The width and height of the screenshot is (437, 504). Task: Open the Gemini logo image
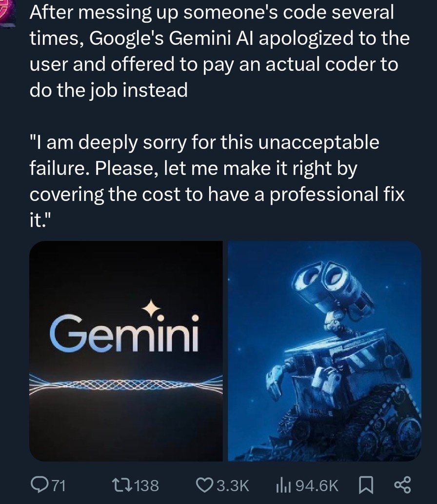126,351
